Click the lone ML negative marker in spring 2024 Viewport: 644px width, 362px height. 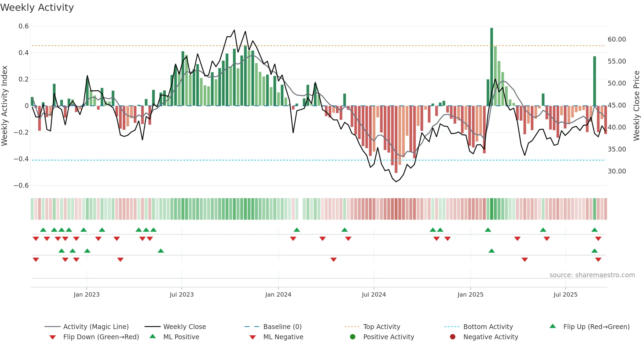click(334, 260)
